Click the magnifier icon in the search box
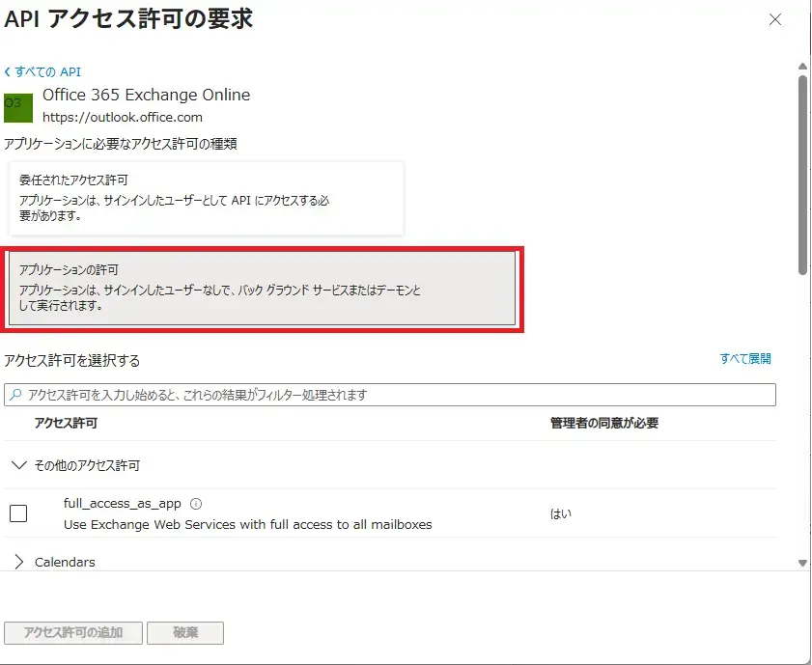The image size is (812, 665). click(15, 395)
